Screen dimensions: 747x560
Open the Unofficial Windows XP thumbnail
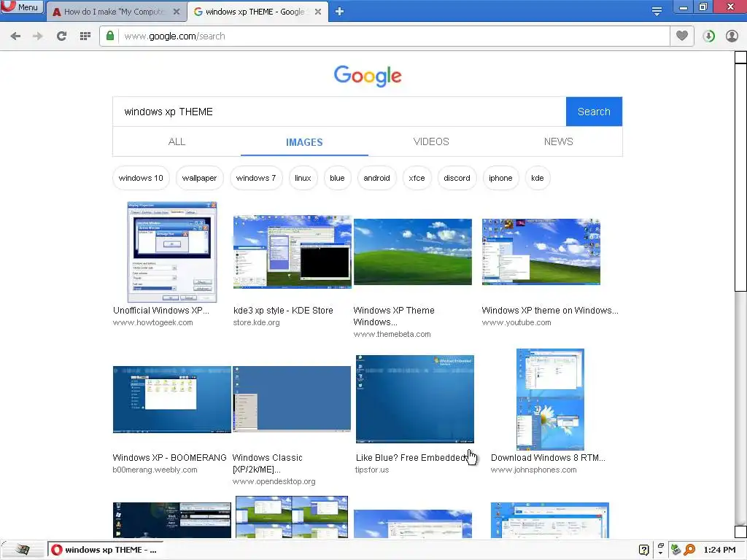pyautogui.click(x=172, y=252)
